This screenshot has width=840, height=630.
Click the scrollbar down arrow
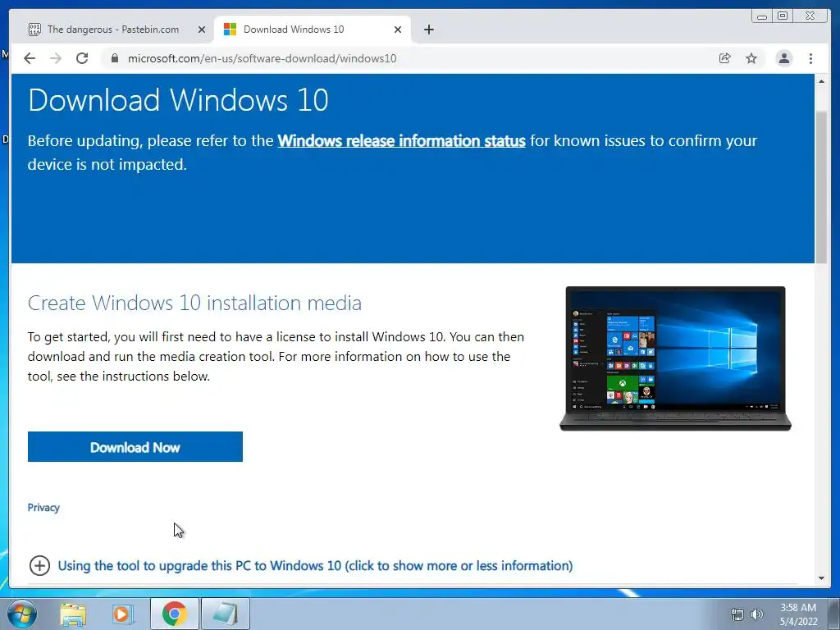coord(821,578)
